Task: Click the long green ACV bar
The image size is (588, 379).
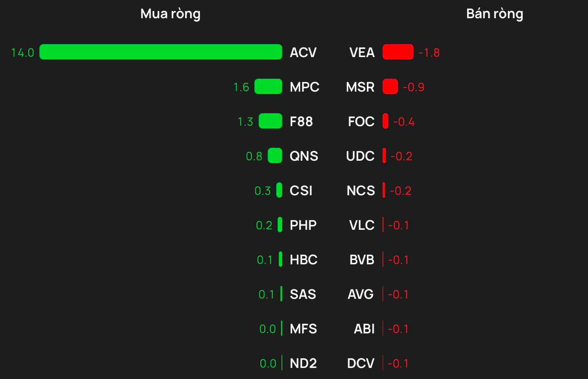Action: 161,52
